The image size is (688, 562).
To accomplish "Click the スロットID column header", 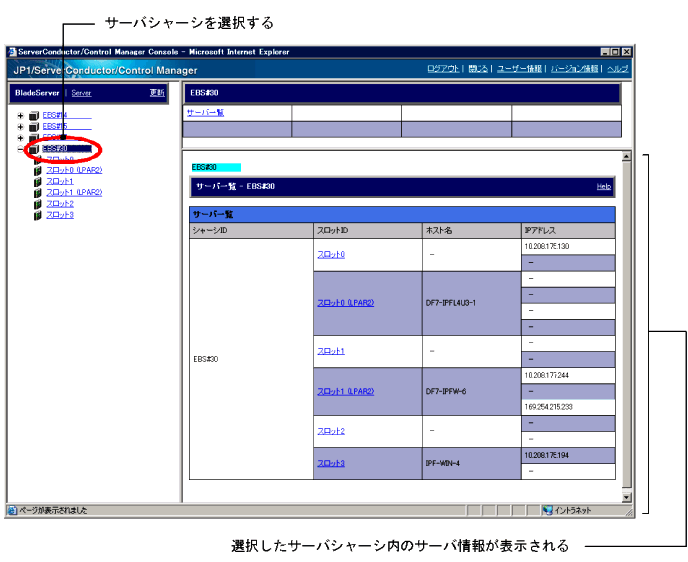I will click(x=368, y=230).
